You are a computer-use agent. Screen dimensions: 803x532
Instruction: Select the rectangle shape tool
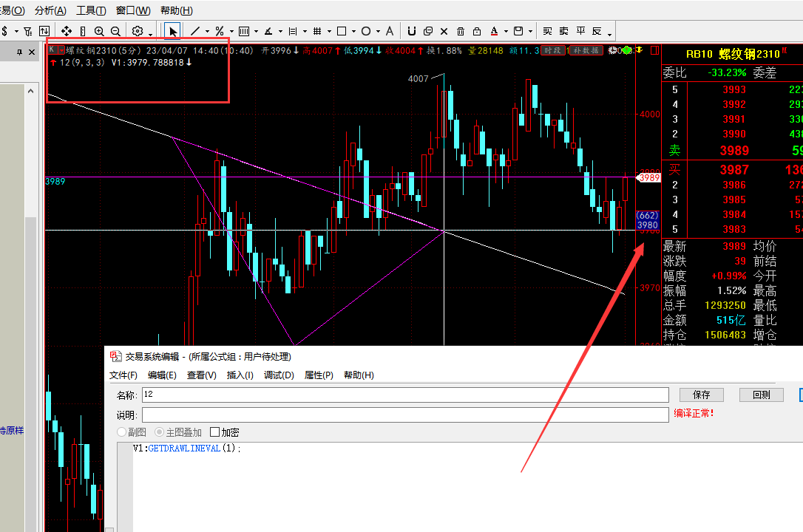(x=342, y=31)
